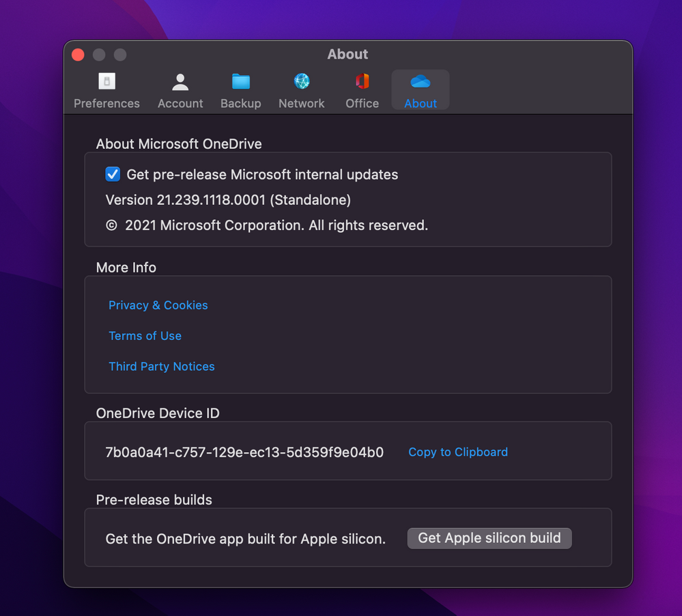The image size is (682, 616).
Task: Click the minimize window control
Action: [98, 55]
